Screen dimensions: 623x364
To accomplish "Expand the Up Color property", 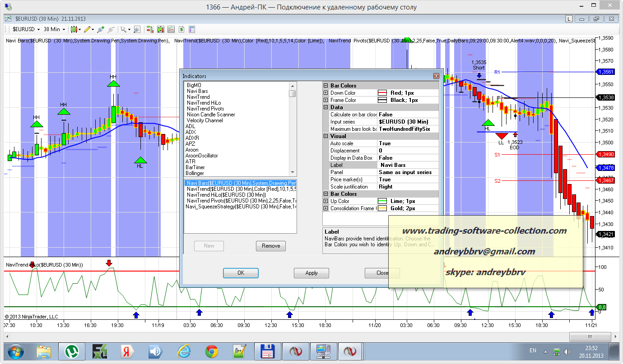I will click(326, 201).
